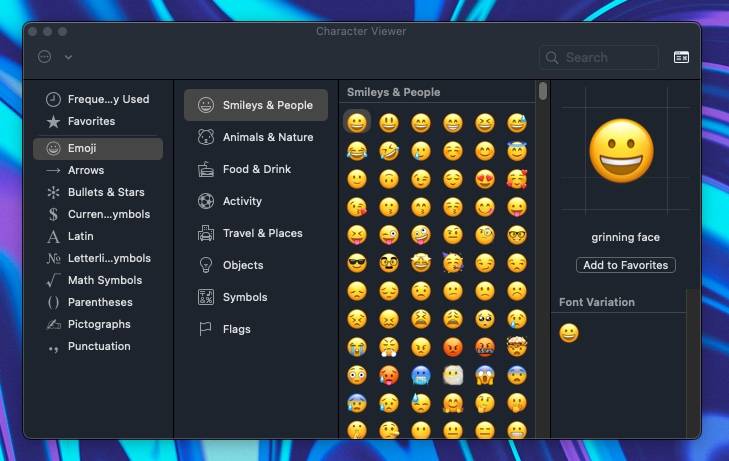Click Add to Favorites button
Image resolution: width=729 pixels, height=461 pixels.
pos(626,265)
